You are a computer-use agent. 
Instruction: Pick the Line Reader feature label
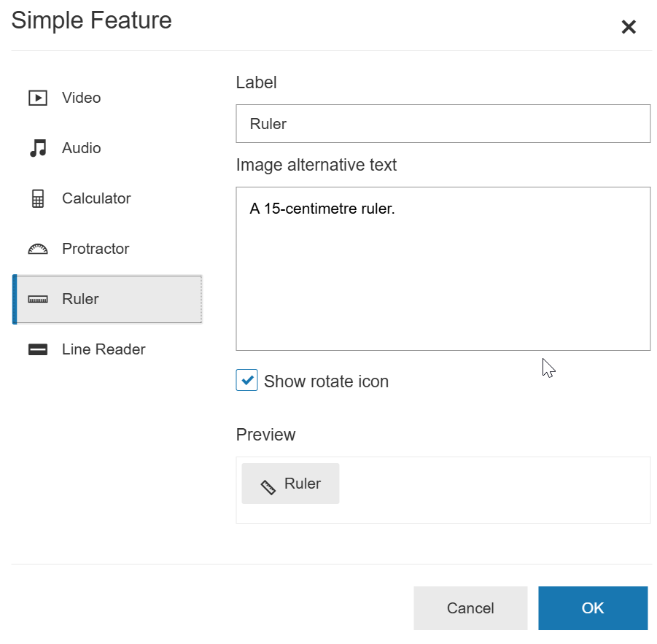(104, 349)
